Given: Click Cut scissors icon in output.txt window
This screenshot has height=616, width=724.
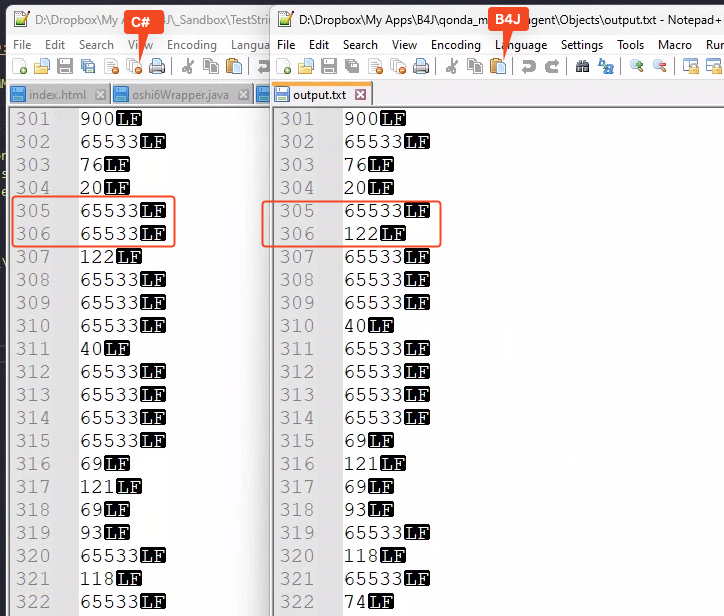Looking at the screenshot, I should (452, 66).
